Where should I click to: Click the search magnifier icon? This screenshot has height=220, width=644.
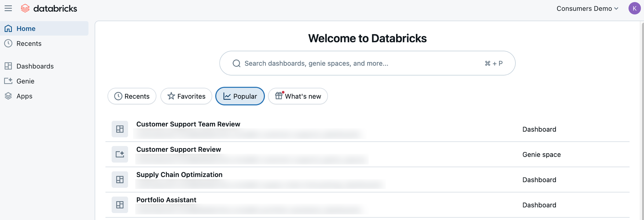(236, 63)
